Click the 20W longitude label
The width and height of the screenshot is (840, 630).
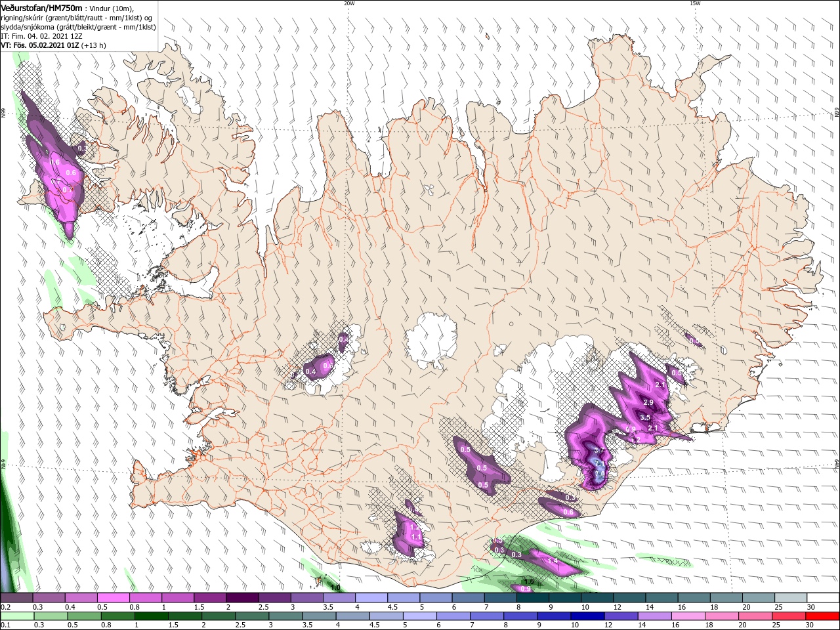tap(349, 3)
